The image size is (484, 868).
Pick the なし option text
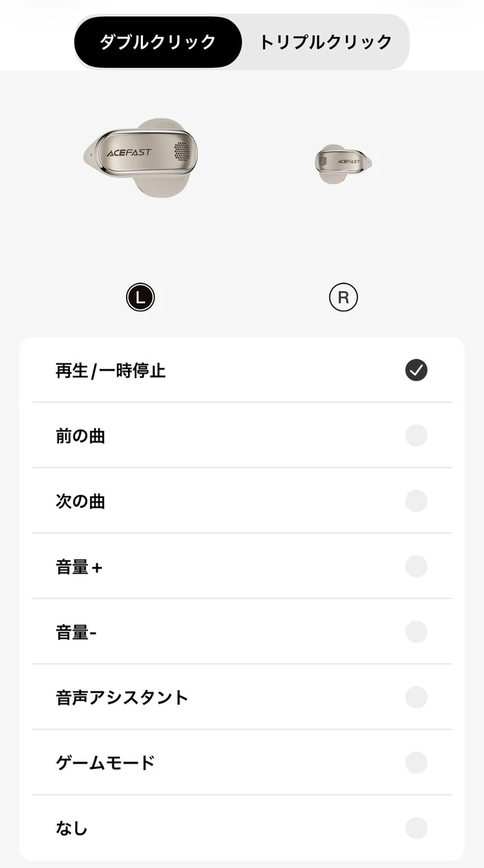click(x=72, y=828)
